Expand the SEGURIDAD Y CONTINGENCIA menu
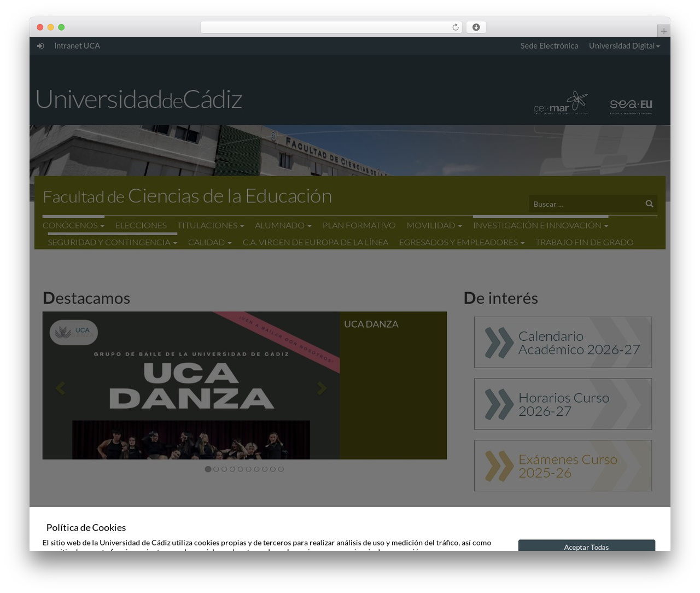Screen dimensions: 700x593 [x=112, y=242]
